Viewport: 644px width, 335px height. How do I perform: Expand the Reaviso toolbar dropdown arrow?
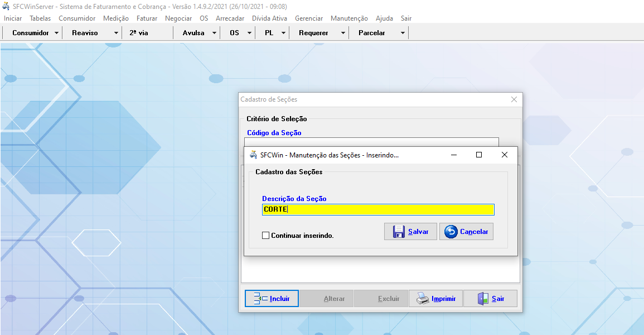(x=116, y=33)
